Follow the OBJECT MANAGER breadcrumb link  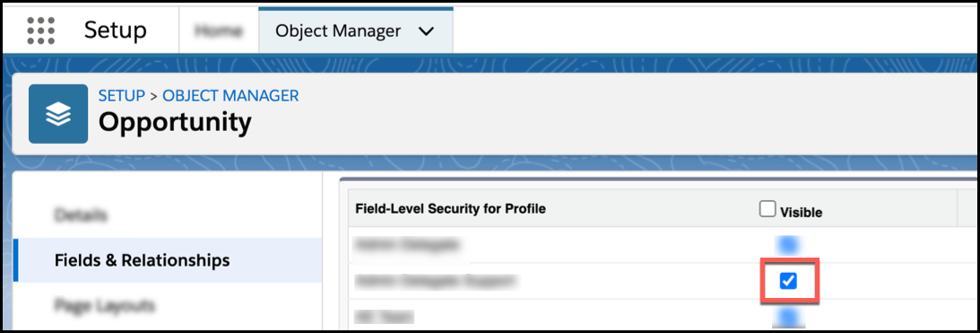(230, 96)
